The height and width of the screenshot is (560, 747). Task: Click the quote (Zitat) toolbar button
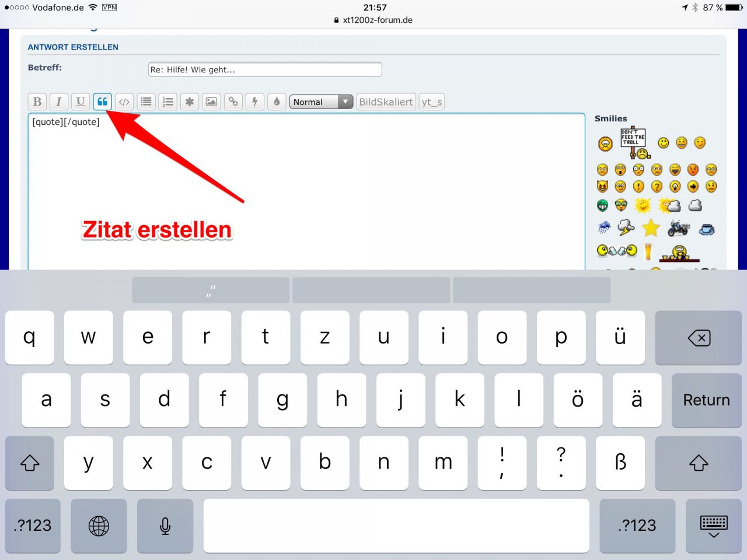pyautogui.click(x=102, y=101)
